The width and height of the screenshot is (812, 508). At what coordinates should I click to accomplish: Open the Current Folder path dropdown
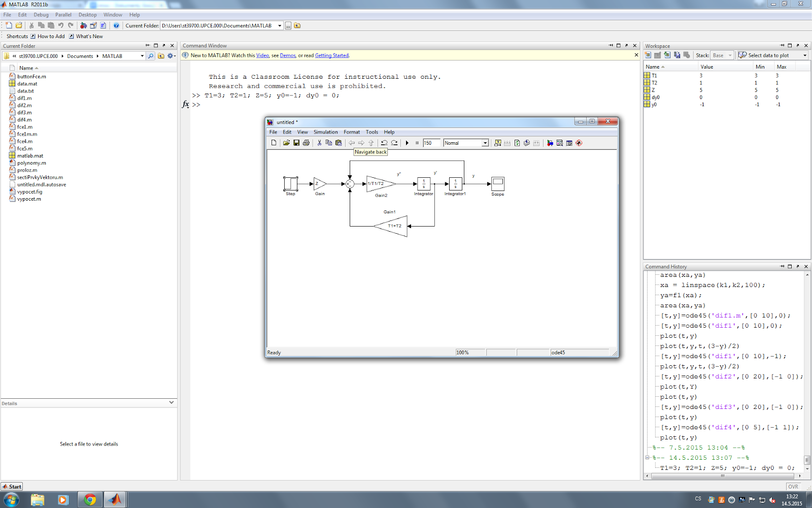(x=280, y=25)
